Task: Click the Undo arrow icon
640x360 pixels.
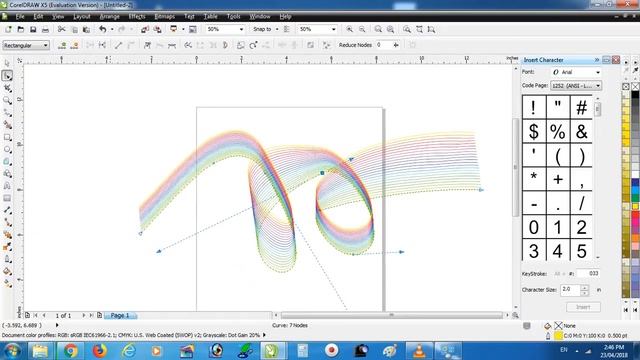Action: click(102, 29)
